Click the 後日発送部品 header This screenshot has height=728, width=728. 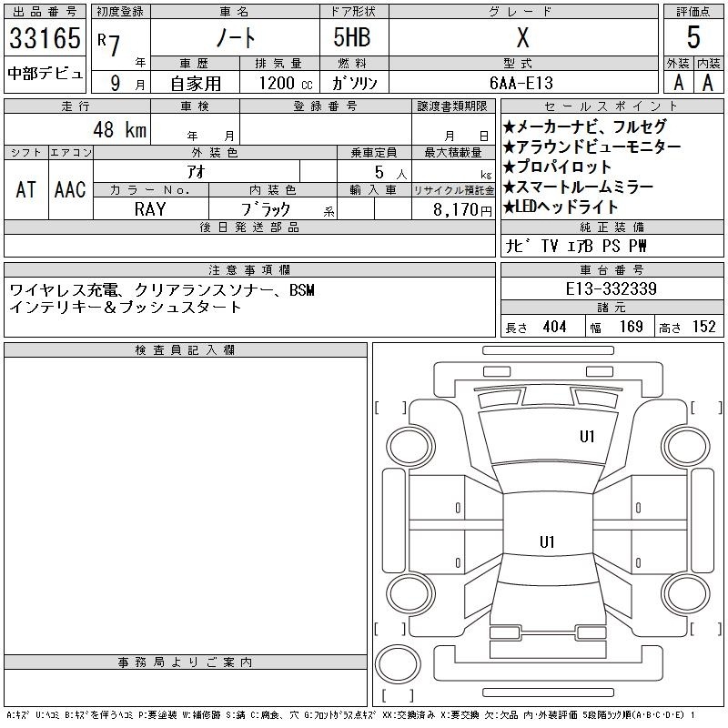pos(249,227)
